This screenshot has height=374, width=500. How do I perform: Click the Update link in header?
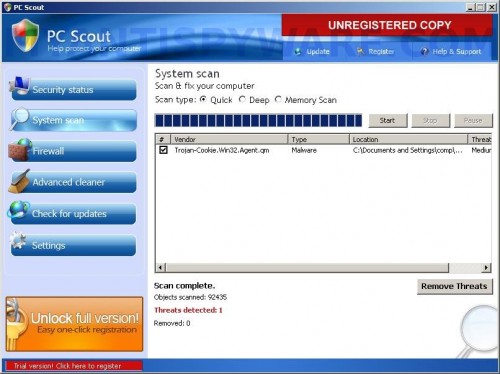(318, 51)
